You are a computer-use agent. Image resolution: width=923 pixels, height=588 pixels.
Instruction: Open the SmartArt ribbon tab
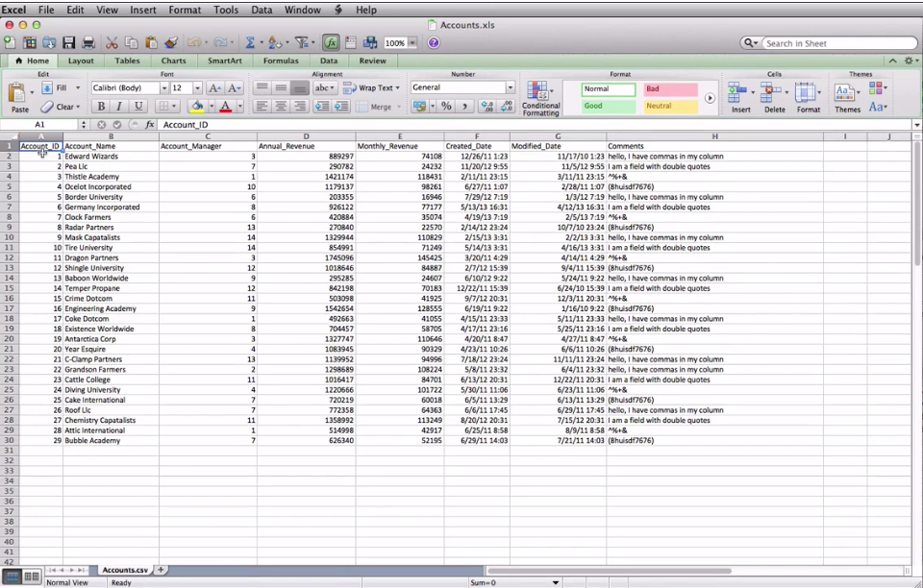point(224,61)
